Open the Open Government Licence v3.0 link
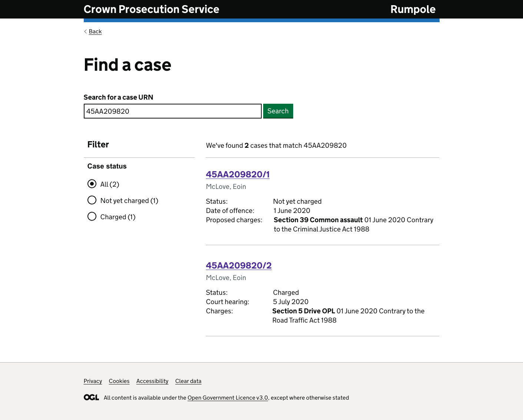Screen dimensions: 523x420 (228, 398)
